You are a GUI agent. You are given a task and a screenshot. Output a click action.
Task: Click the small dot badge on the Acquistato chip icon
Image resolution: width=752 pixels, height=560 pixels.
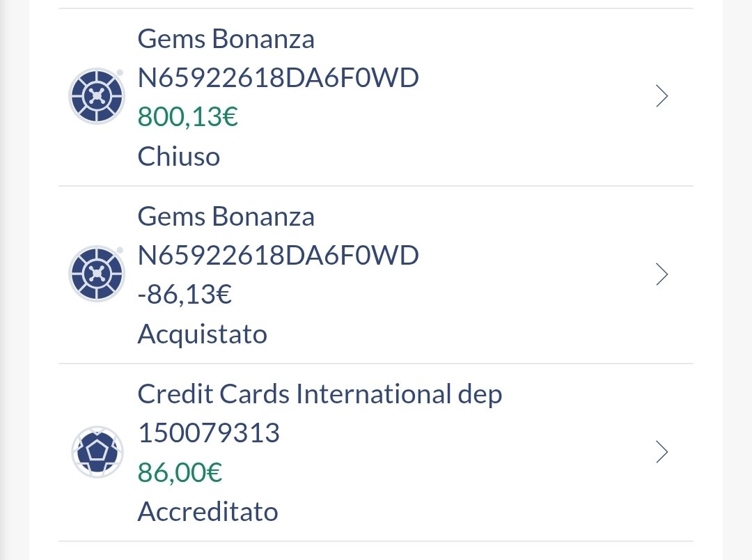[x=120, y=250]
